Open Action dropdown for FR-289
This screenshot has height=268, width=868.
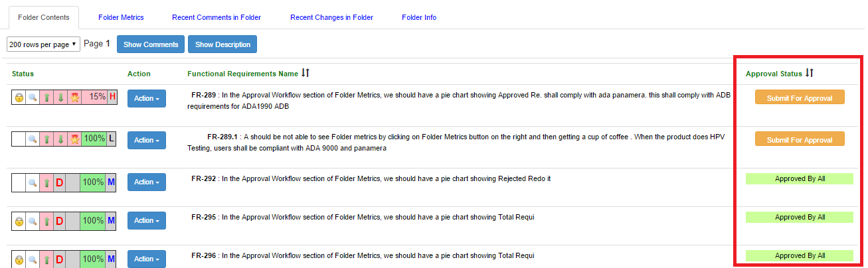(x=147, y=98)
